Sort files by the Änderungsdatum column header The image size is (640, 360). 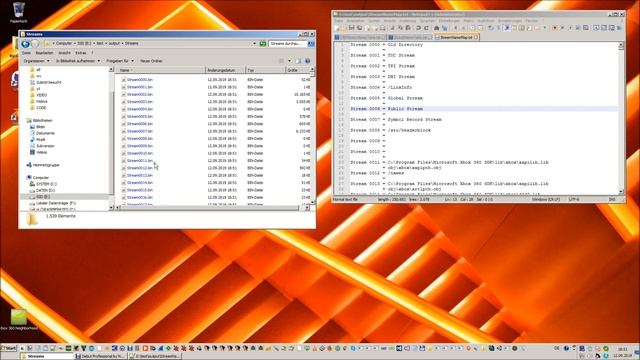225,70
